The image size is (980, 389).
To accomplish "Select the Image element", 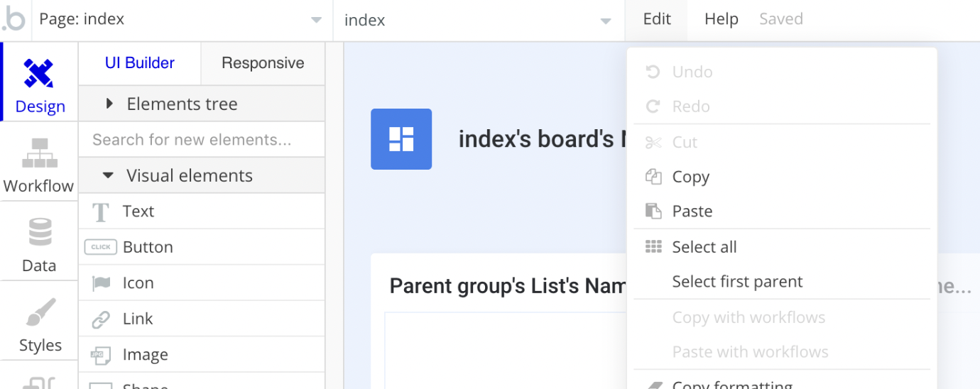I will [202, 355].
